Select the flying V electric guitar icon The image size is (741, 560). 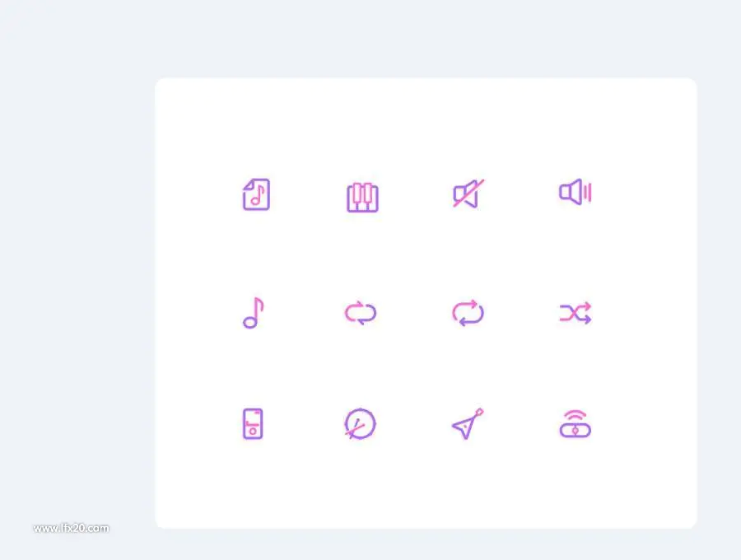[468, 424]
